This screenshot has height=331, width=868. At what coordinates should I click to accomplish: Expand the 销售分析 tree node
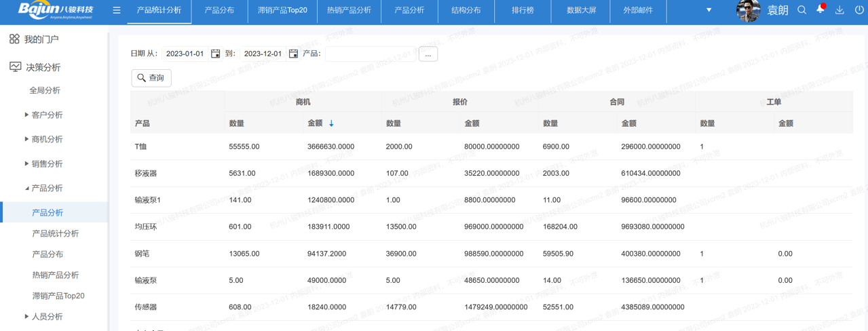point(26,164)
